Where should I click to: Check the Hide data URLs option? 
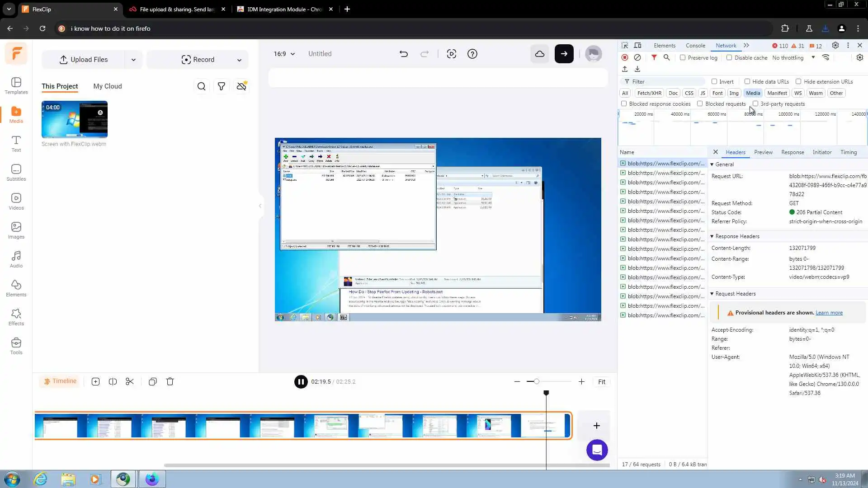tap(747, 81)
